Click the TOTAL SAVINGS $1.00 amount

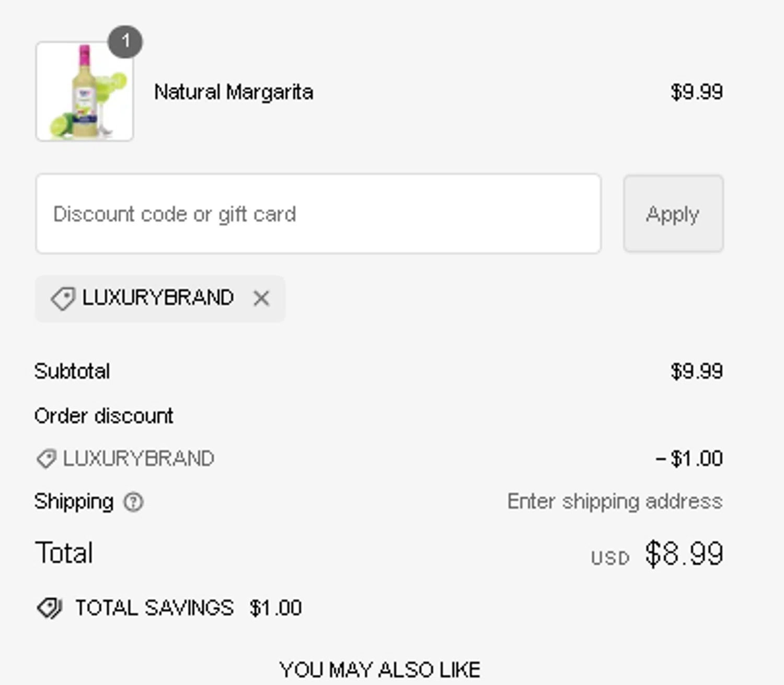[x=275, y=608]
